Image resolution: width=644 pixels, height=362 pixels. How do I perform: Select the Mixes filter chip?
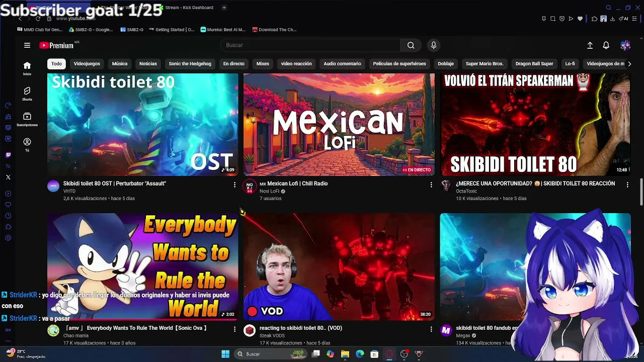[x=263, y=64]
